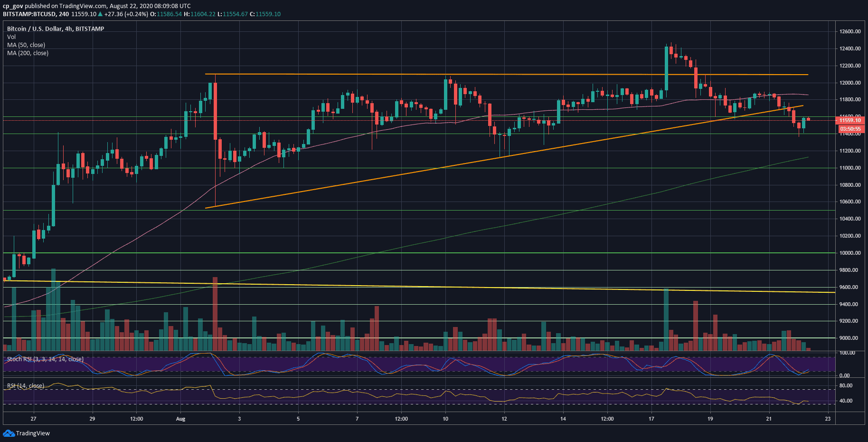
Task: Click the '10' date label on time axis
Action: coord(445,419)
